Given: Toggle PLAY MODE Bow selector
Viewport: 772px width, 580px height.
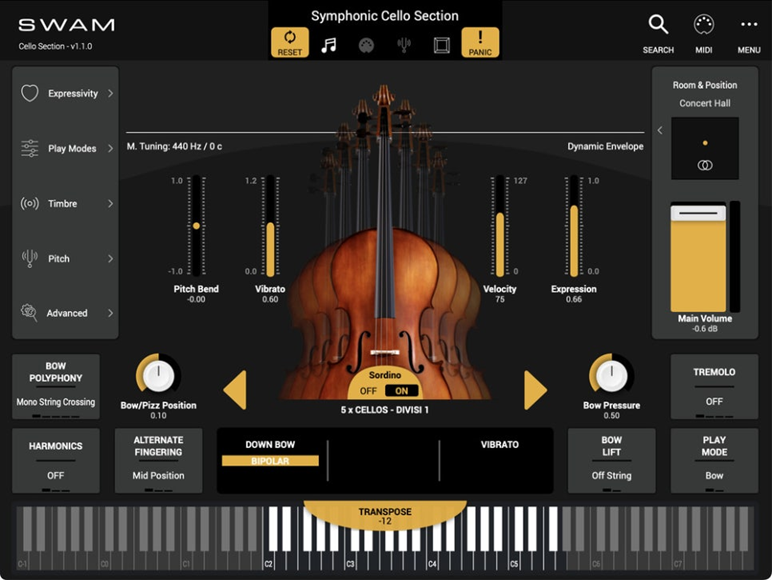Looking at the screenshot, I should pos(714,460).
